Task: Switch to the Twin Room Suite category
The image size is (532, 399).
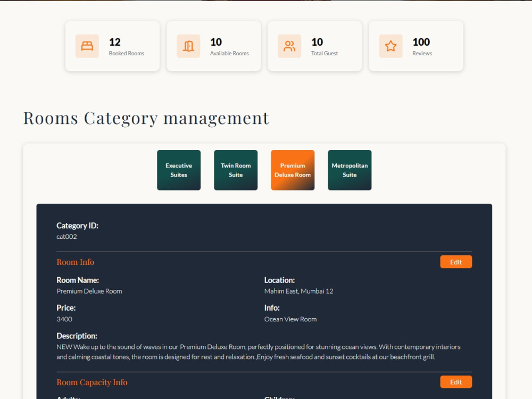Action: coord(236,170)
